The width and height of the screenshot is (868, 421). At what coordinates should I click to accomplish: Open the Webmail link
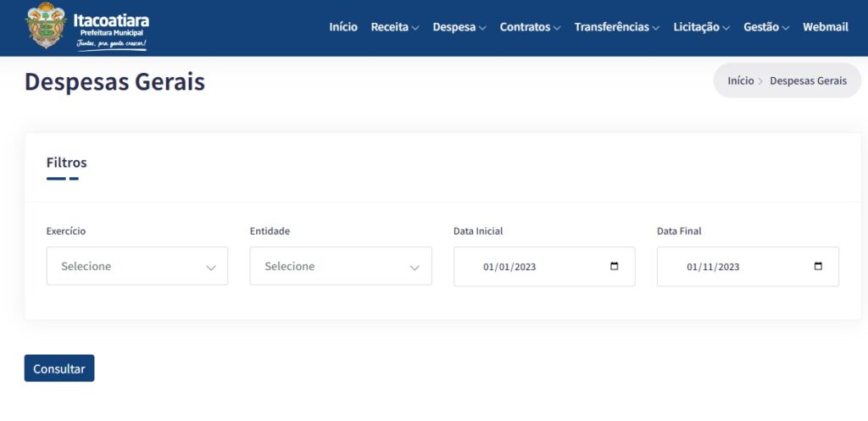coord(826,26)
